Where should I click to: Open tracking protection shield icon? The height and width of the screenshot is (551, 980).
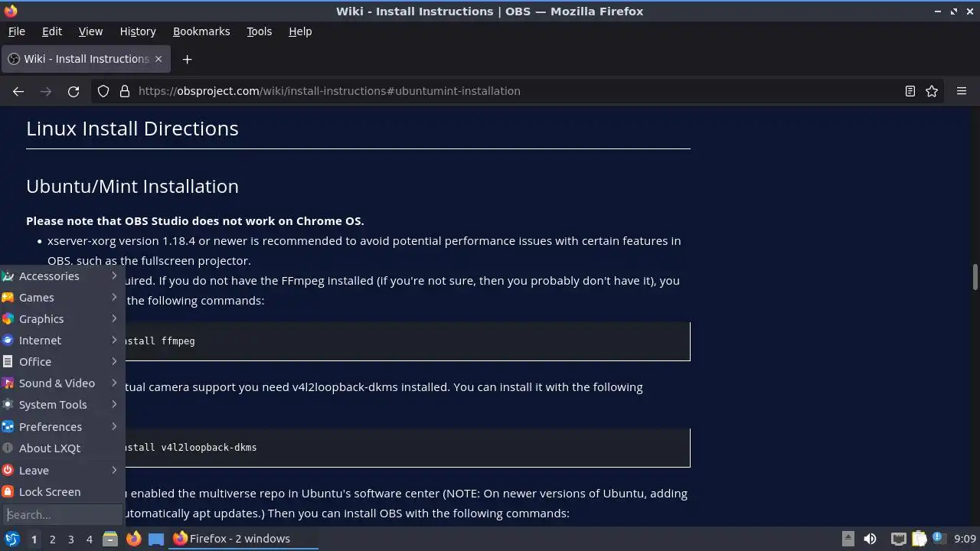pos(103,91)
